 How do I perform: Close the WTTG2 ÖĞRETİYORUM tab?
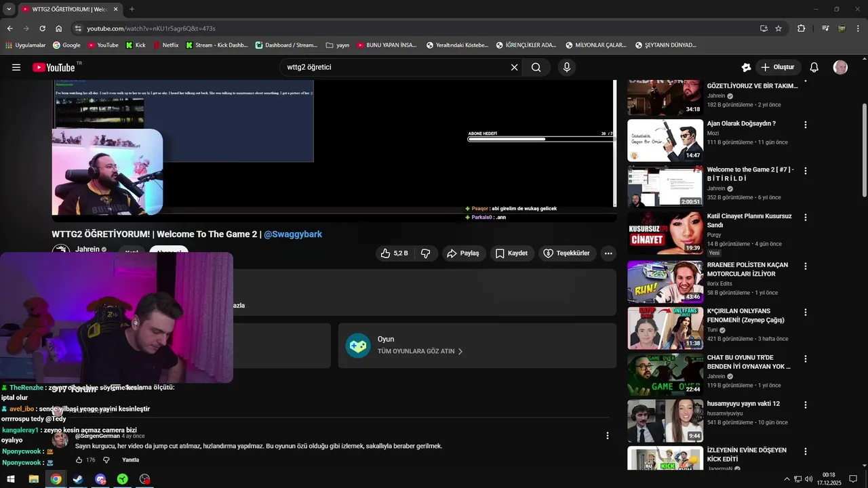click(116, 9)
